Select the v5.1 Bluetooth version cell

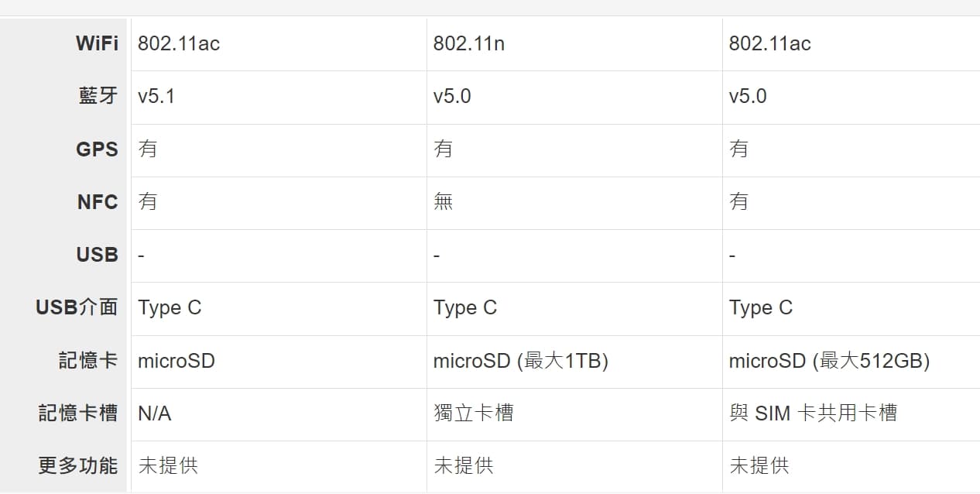pyautogui.click(x=156, y=96)
